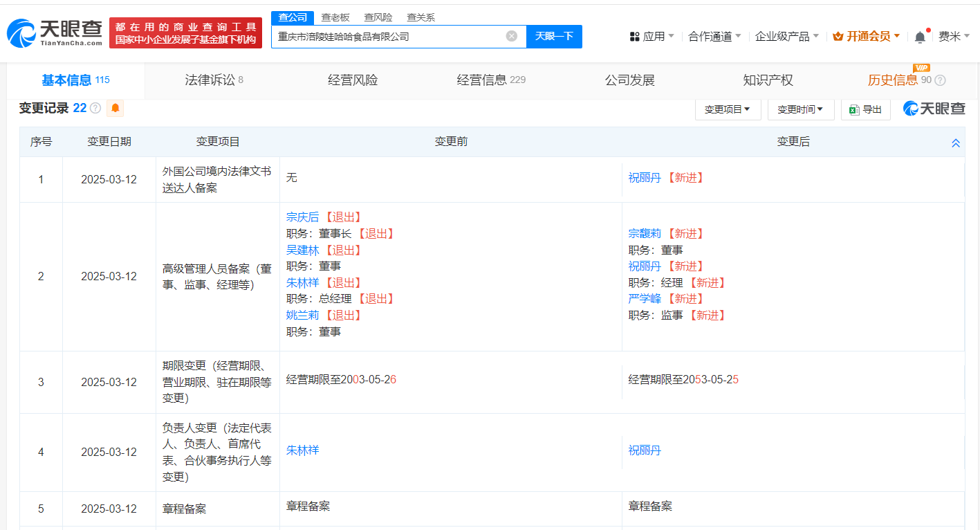Open the 宗庆后 person link
This screenshot has height=530, width=980.
point(303,217)
